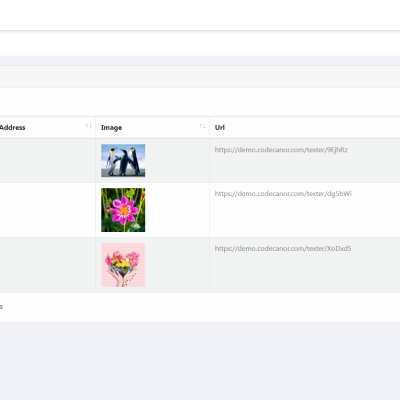Click the gray toolbar band above the table
Image resolution: width=400 pixels, height=400 pixels.
point(200,77)
